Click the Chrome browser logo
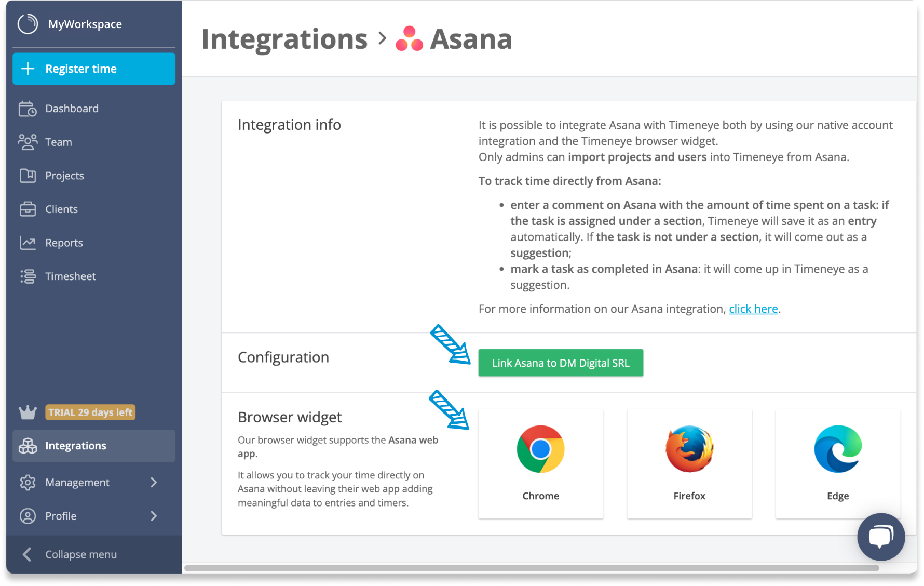924x586 pixels. pyautogui.click(x=540, y=449)
